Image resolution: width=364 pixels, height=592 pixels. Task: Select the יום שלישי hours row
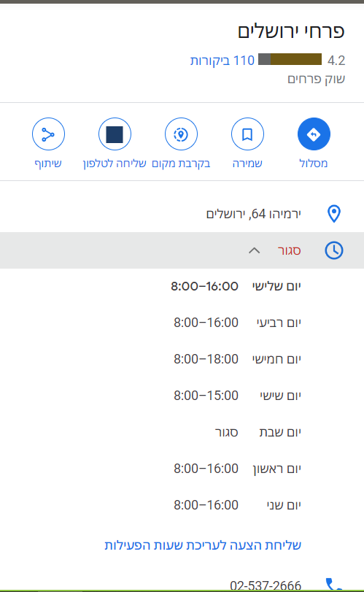pyautogui.click(x=236, y=286)
